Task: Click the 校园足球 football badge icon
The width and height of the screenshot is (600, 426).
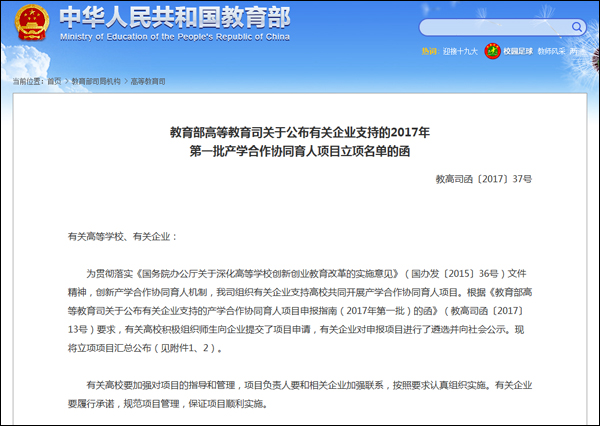Action: (492, 51)
